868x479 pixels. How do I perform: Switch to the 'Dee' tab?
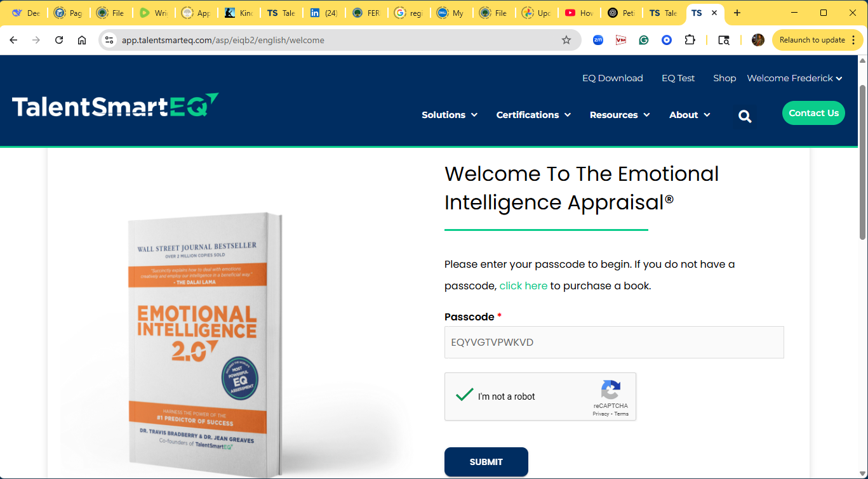[26, 13]
